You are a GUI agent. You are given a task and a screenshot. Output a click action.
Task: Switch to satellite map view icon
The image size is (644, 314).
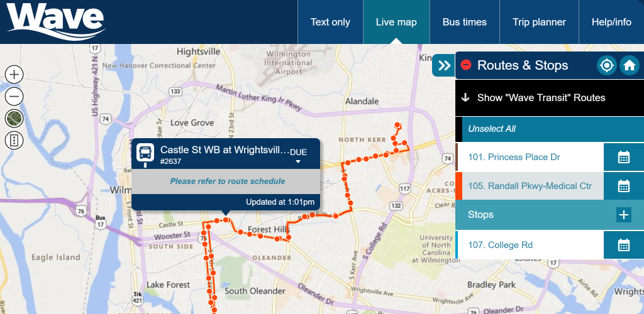14,119
